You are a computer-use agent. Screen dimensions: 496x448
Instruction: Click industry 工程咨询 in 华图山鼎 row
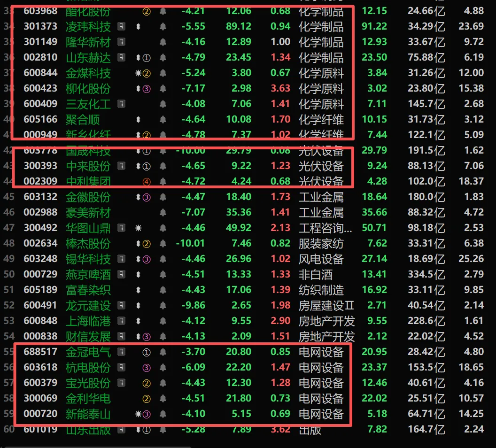(325, 228)
